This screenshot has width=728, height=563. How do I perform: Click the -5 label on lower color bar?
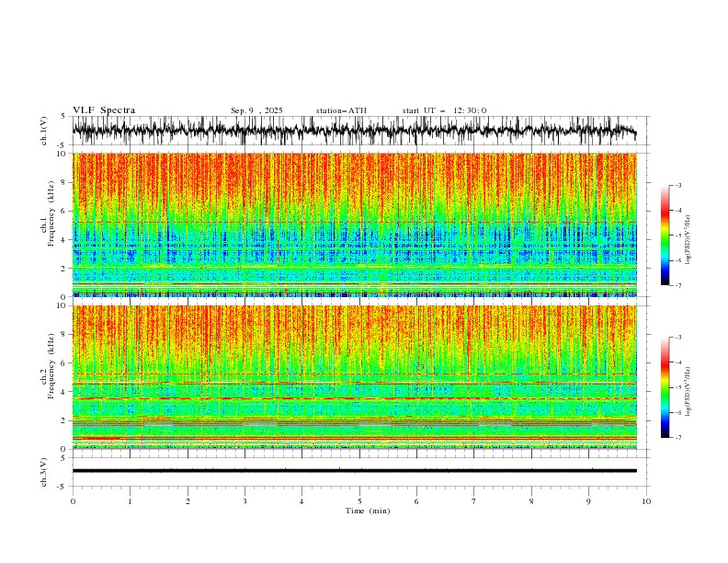(678, 387)
